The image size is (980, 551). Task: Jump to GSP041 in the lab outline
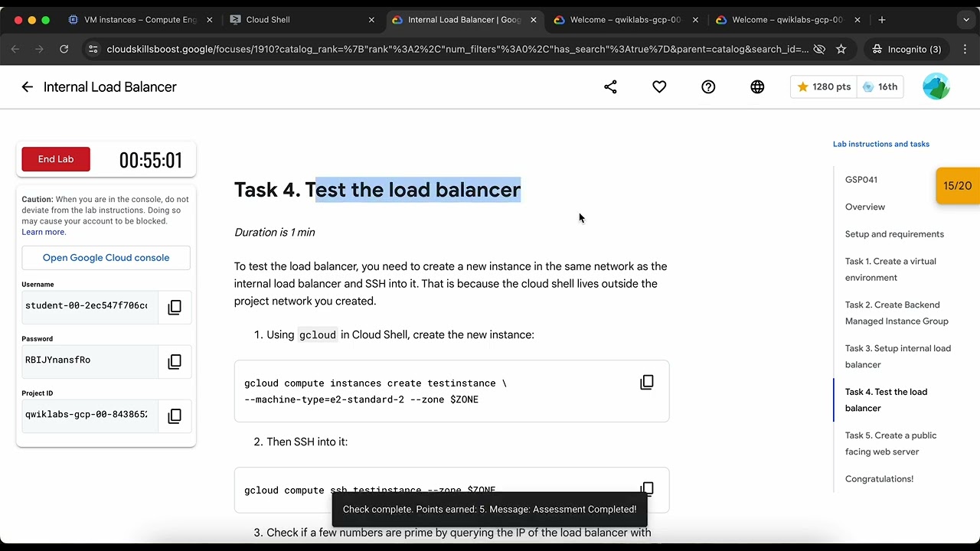(x=861, y=180)
